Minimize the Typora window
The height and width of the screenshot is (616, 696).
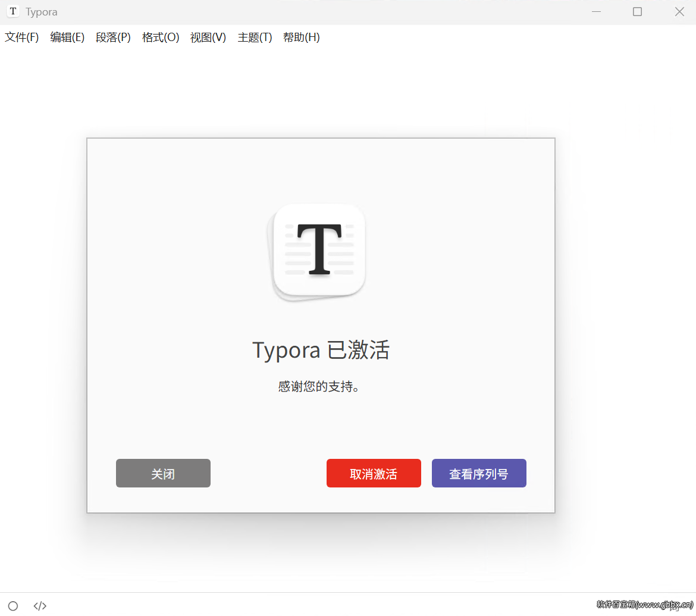(x=596, y=11)
